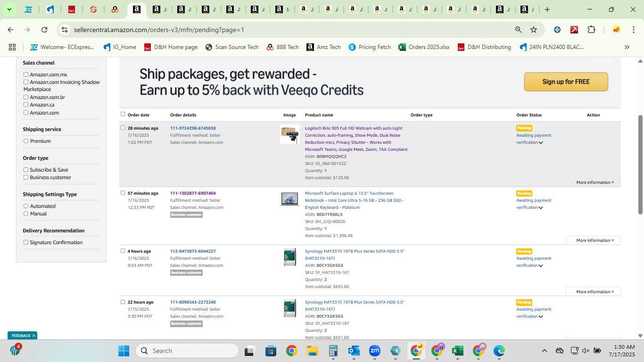The image size is (644, 362).
Task: Open Zoom app from taskbar
Action: pyautogui.click(x=375, y=351)
